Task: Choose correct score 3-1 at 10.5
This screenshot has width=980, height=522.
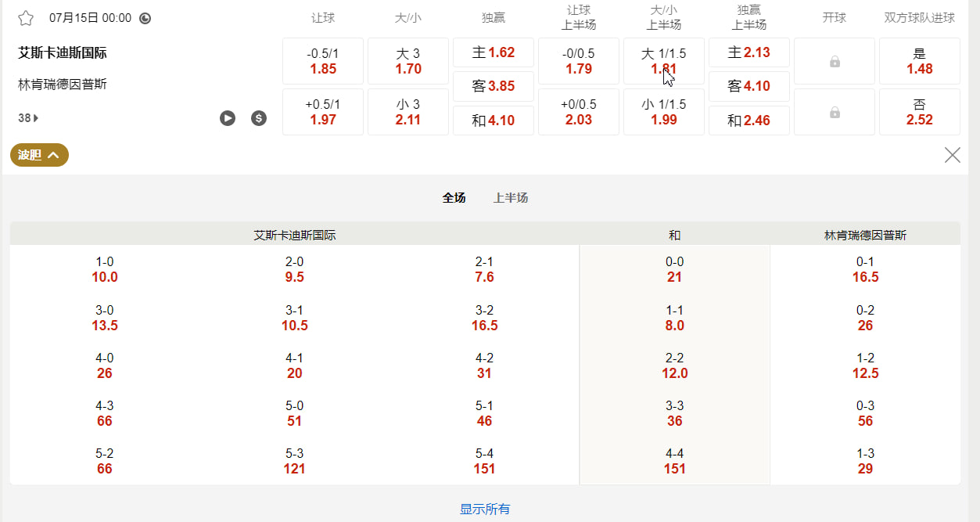Action: pos(295,318)
